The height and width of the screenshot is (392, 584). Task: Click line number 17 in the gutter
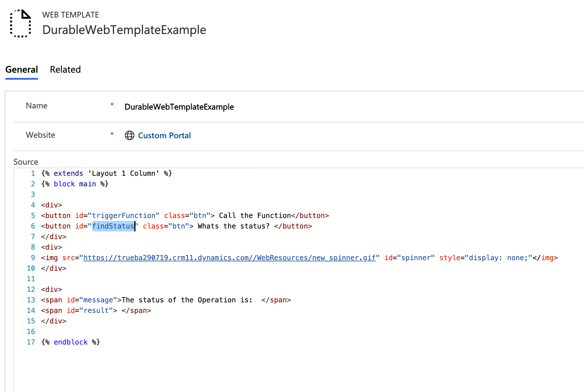[x=31, y=342]
